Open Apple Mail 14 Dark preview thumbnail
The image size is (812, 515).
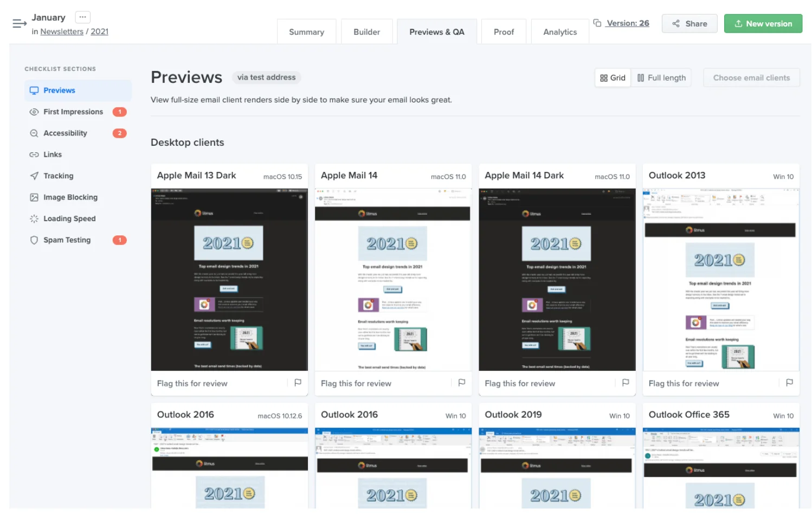[557, 280]
